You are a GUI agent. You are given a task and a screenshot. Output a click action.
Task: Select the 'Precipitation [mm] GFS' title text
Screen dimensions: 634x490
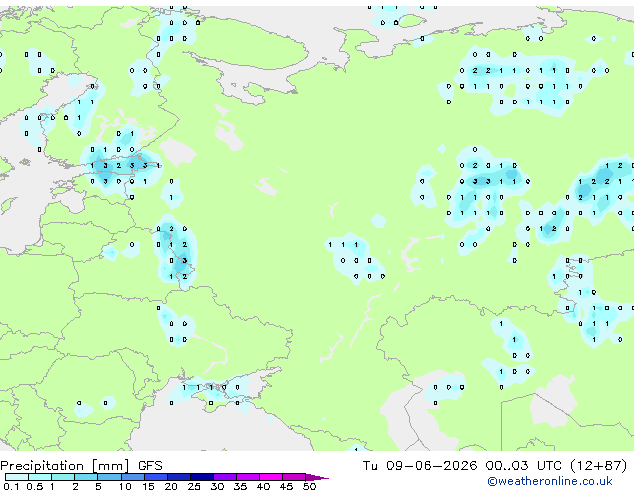(81, 466)
